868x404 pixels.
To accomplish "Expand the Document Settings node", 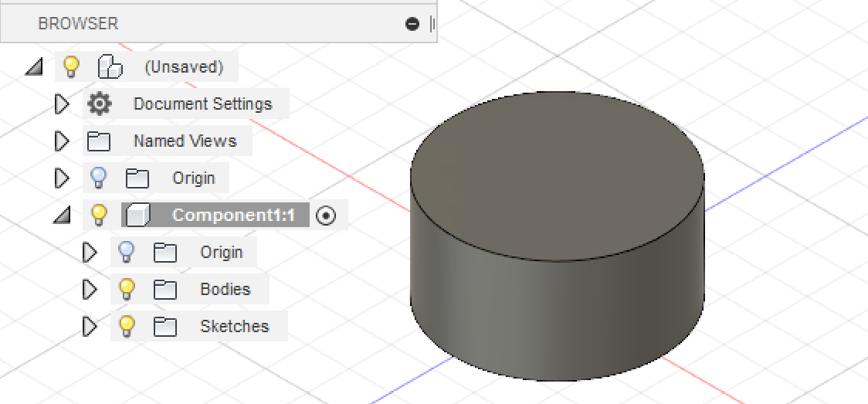I will click(62, 104).
